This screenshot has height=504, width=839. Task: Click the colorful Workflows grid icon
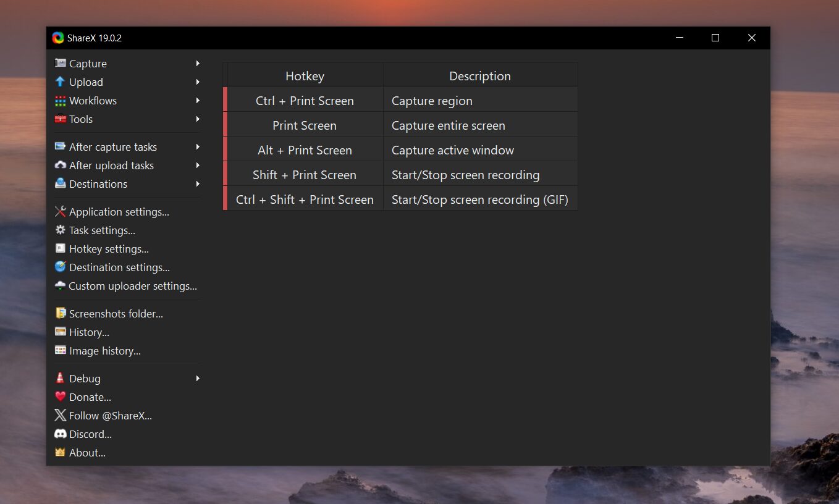point(60,101)
